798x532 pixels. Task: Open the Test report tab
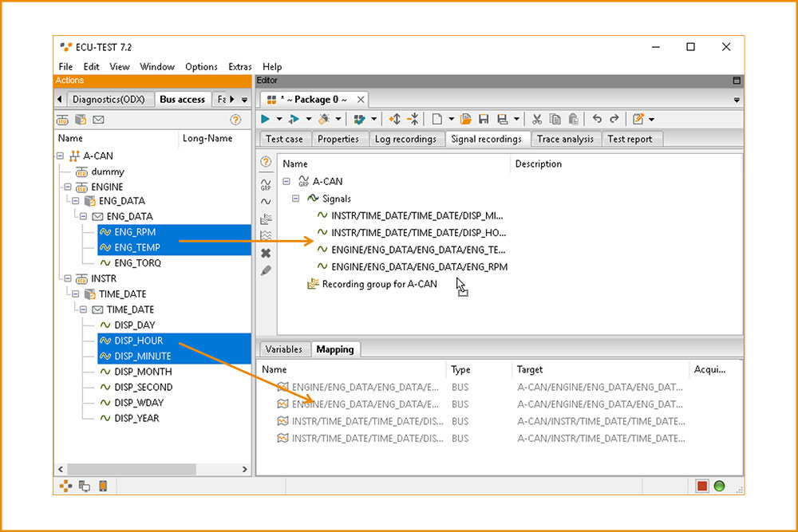pyautogui.click(x=630, y=139)
